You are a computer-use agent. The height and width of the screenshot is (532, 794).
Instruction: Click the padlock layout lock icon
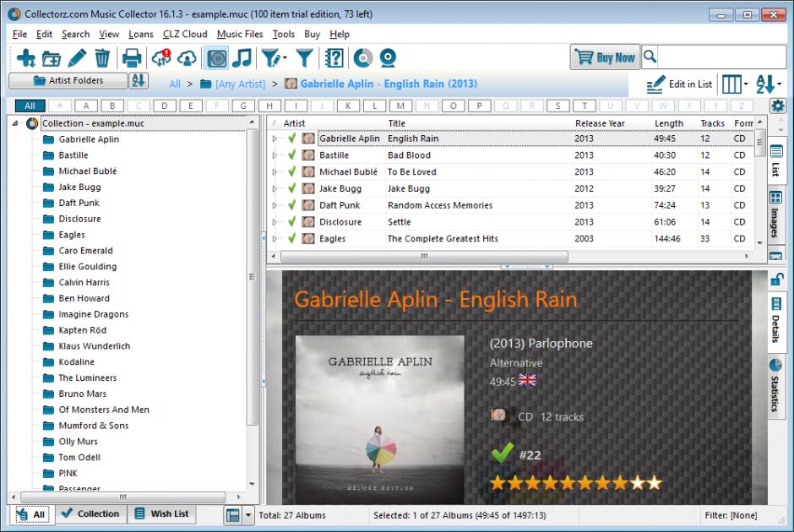(x=776, y=279)
